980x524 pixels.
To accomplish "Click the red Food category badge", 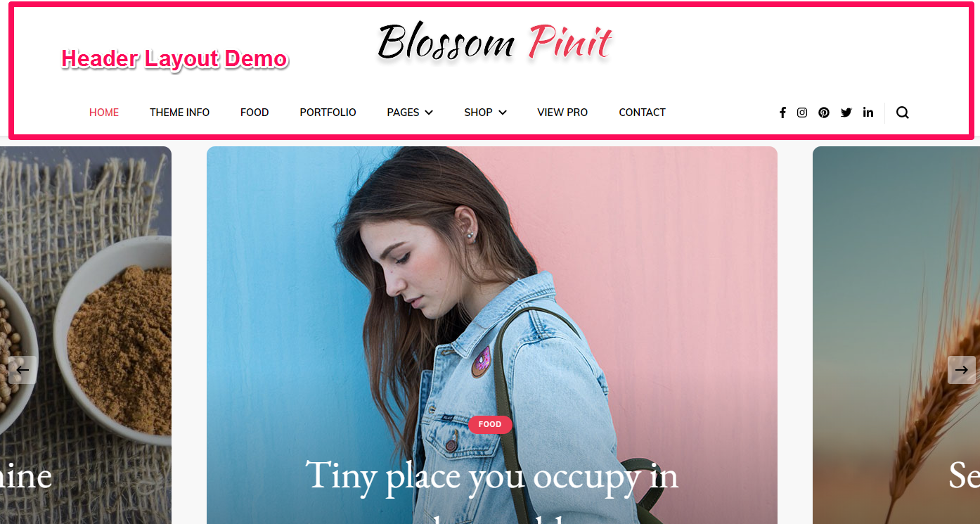I will (x=490, y=424).
